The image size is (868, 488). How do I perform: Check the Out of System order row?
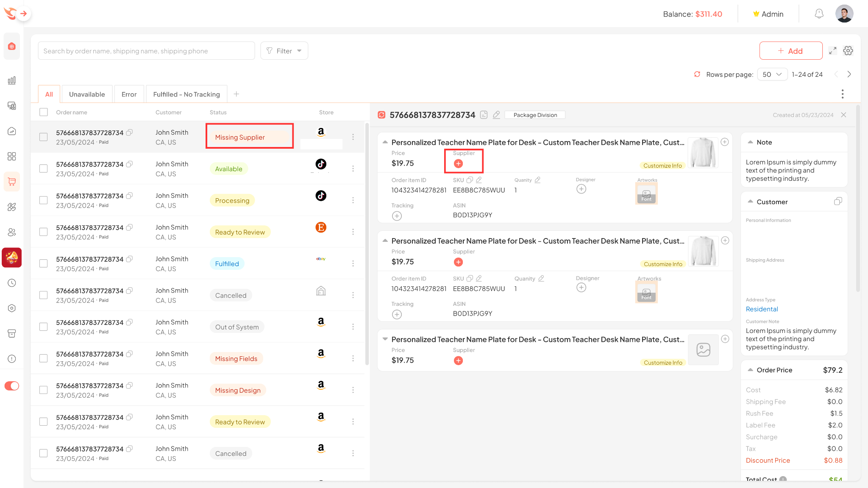[44, 327]
